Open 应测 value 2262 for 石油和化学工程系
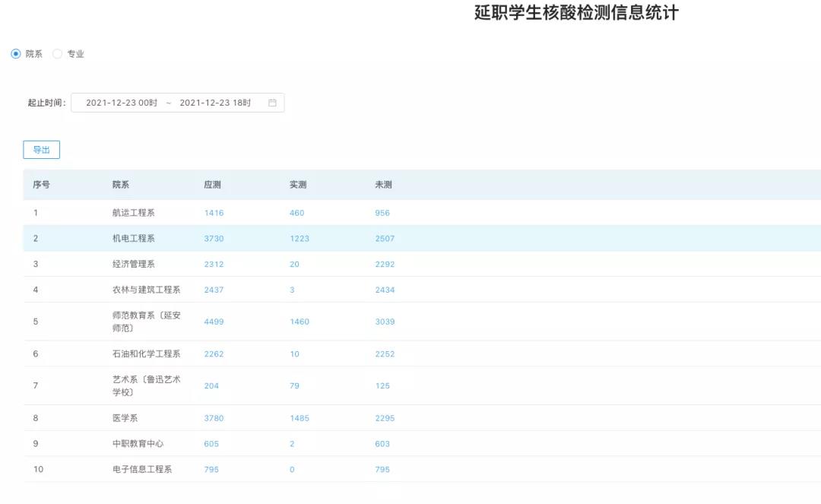This screenshot has height=504, width=821. 214,353
